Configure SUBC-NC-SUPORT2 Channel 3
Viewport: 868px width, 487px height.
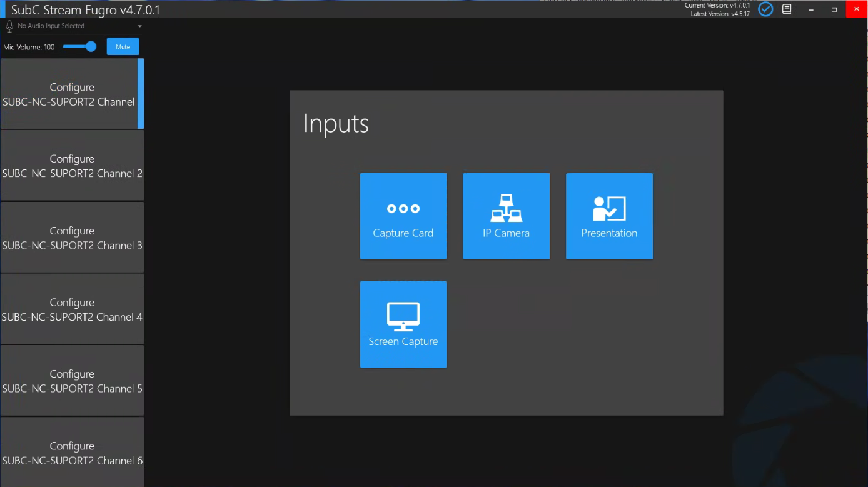[x=72, y=238]
